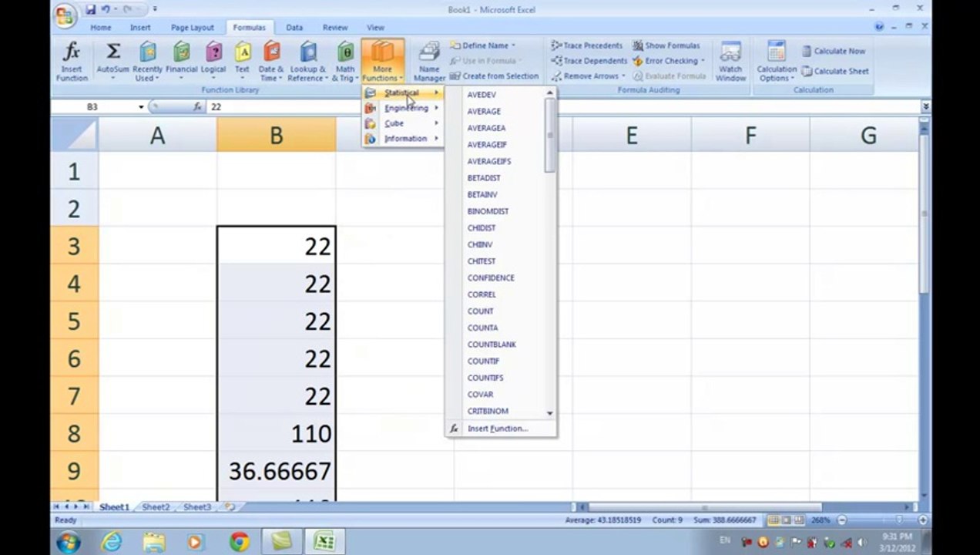Open the Watch Window
This screenshot has height=555, width=980.
(x=730, y=62)
